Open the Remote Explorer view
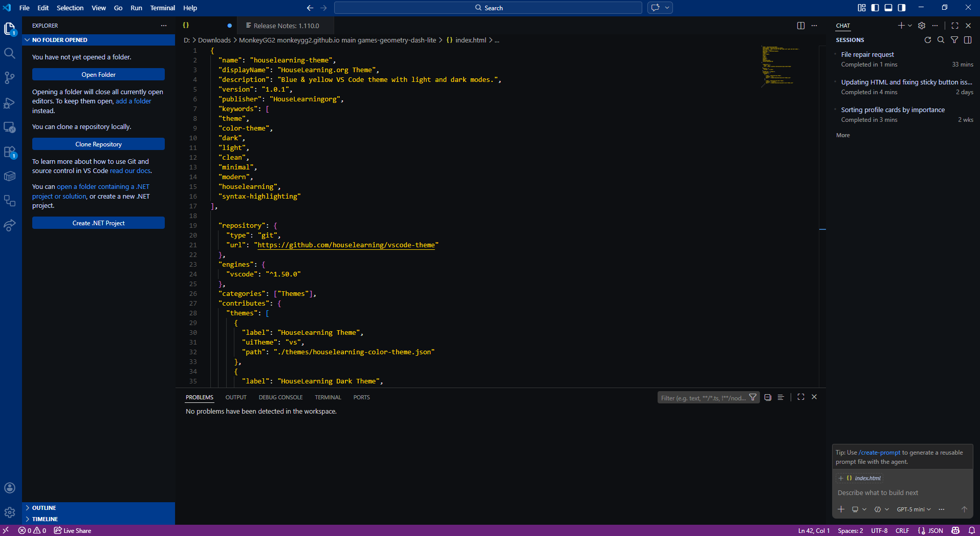980x536 pixels. (10, 127)
